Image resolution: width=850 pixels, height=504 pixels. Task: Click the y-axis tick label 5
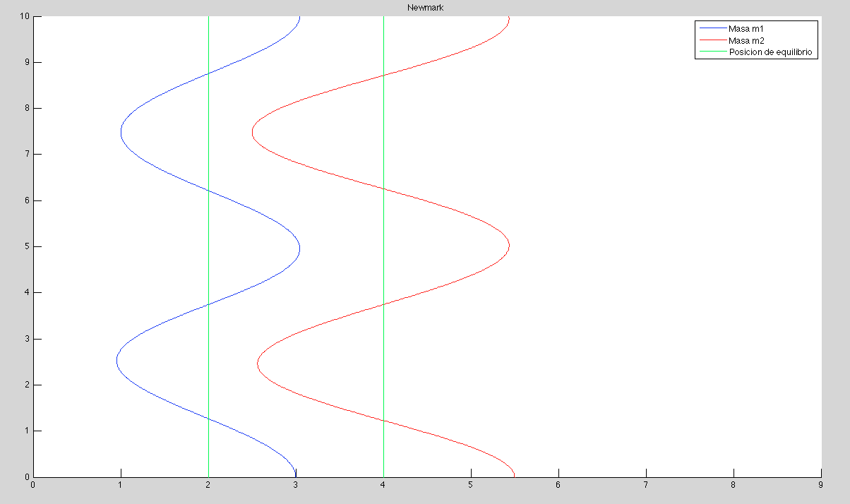click(x=26, y=246)
